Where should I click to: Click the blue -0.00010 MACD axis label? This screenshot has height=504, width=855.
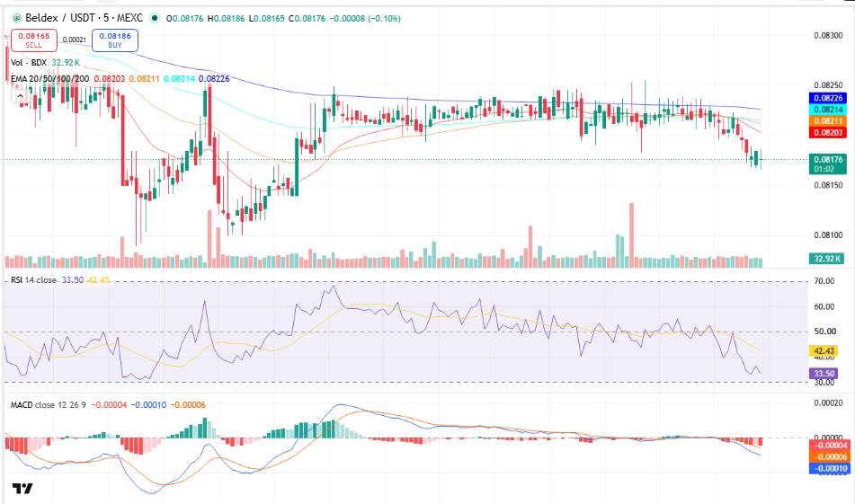tap(829, 468)
